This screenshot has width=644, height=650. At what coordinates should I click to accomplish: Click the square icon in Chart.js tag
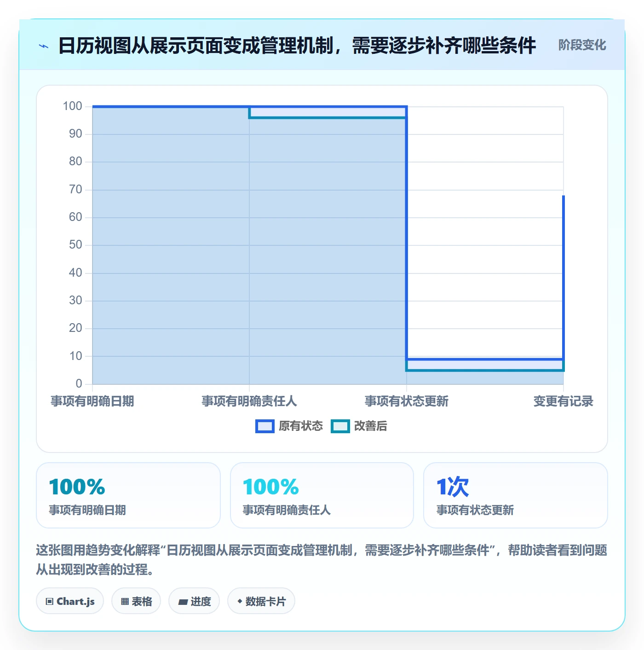[50, 602]
